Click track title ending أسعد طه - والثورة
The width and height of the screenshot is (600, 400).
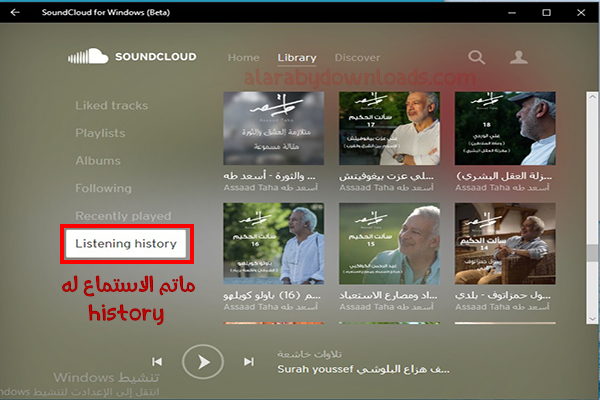pyautogui.click(x=270, y=176)
